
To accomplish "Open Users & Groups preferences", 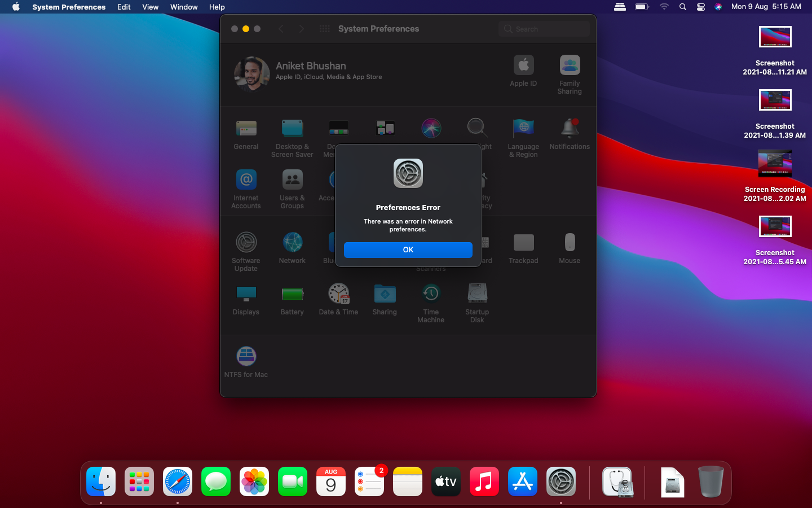I will pos(292,181).
